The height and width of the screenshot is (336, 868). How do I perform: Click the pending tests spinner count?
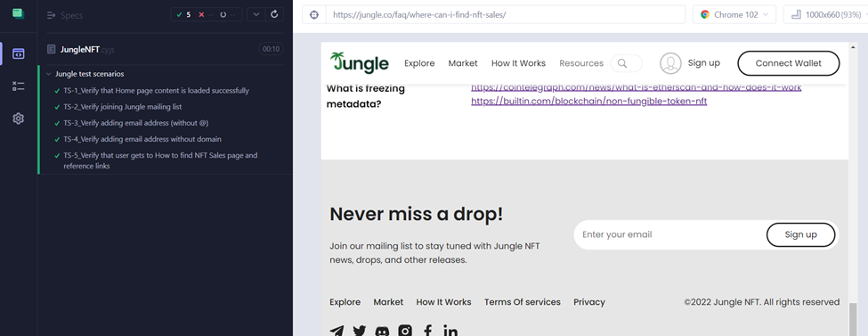click(229, 14)
